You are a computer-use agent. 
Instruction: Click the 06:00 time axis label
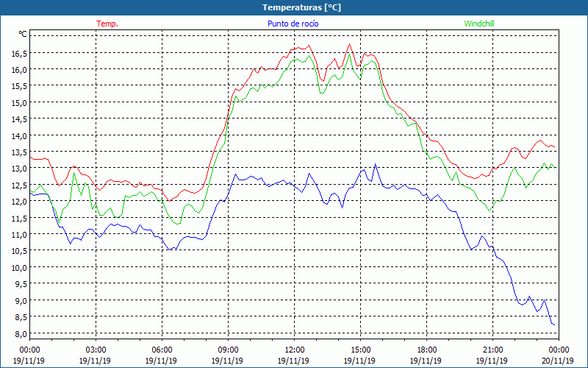click(162, 350)
